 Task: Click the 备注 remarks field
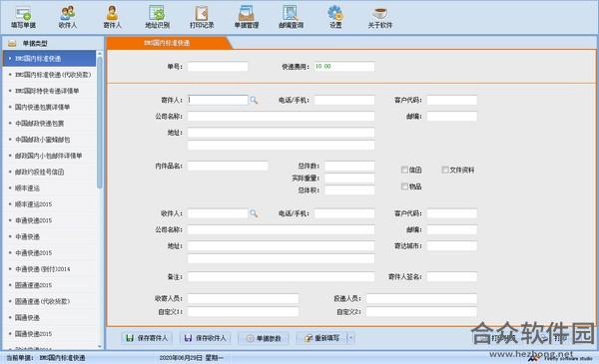[x=281, y=276]
